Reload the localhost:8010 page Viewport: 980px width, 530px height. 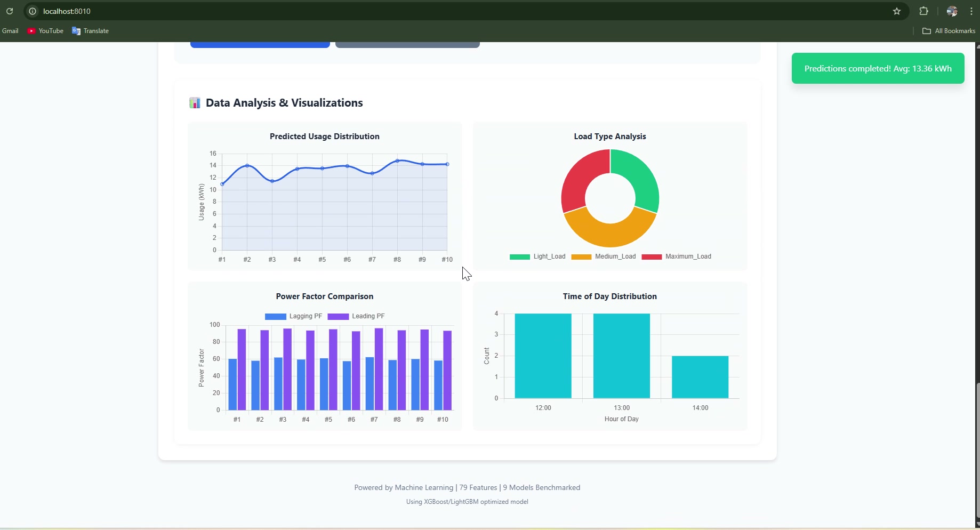(x=10, y=11)
